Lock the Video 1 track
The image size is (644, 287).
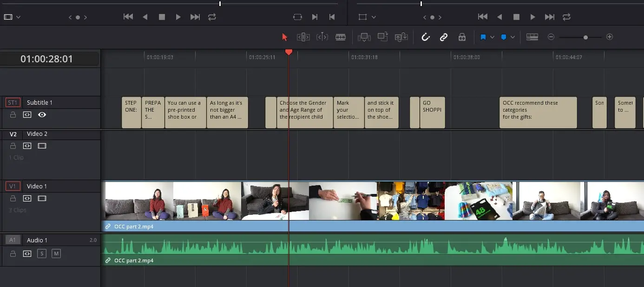tap(13, 198)
